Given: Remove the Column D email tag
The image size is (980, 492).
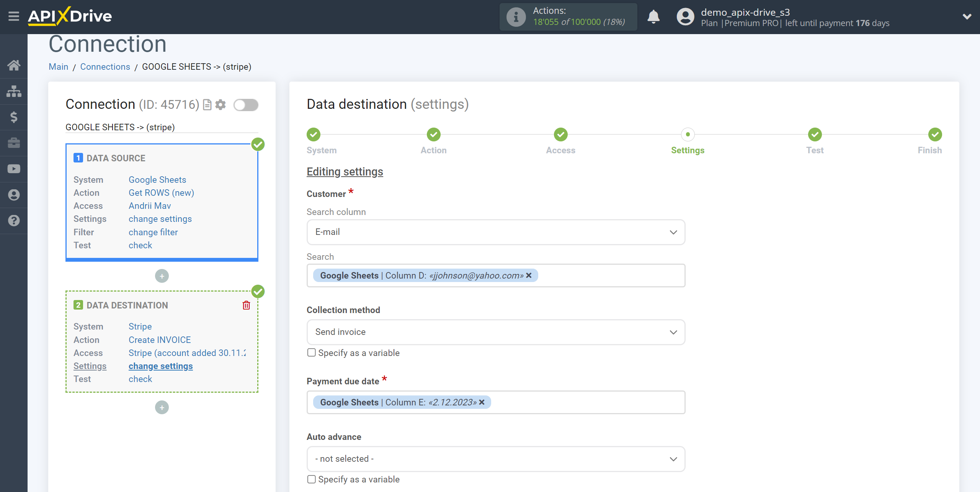Looking at the screenshot, I should (529, 276).
